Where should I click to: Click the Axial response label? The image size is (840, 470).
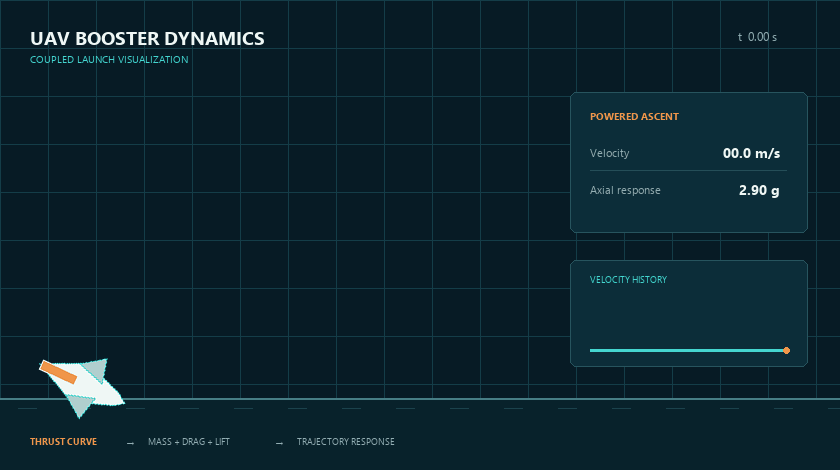coord(625,190)
